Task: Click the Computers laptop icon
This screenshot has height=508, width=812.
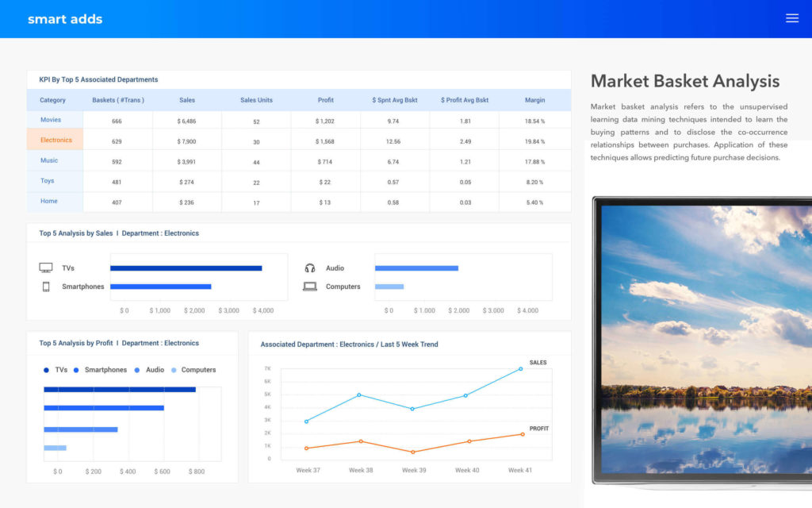Action: 310,287
